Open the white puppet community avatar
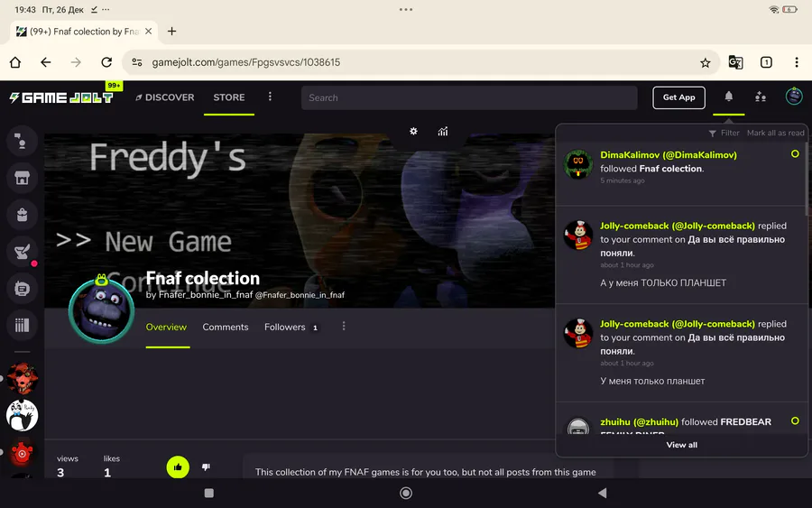812x508 pixels. [x=22, y=415]
